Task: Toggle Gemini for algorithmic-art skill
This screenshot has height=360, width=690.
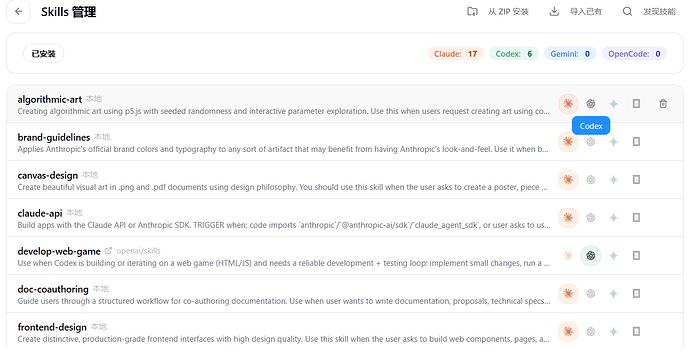Action: [613, 104]
